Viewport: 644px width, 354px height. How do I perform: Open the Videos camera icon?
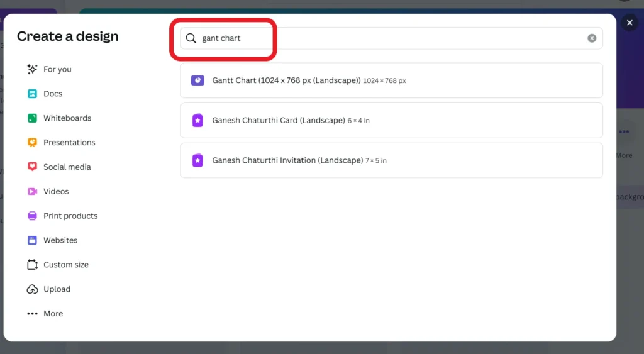32,191
